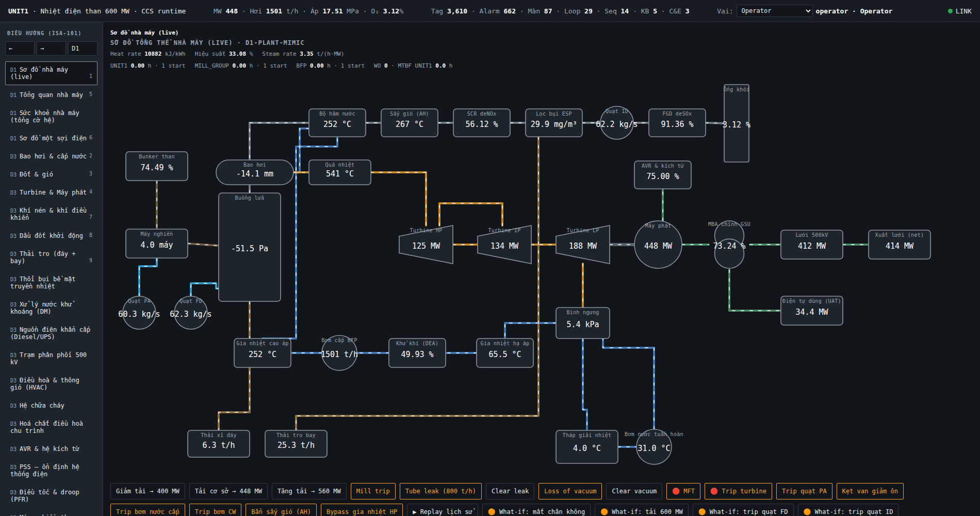
Task: Go forward with the right arrow navigation button
Action: pos(51,49)
